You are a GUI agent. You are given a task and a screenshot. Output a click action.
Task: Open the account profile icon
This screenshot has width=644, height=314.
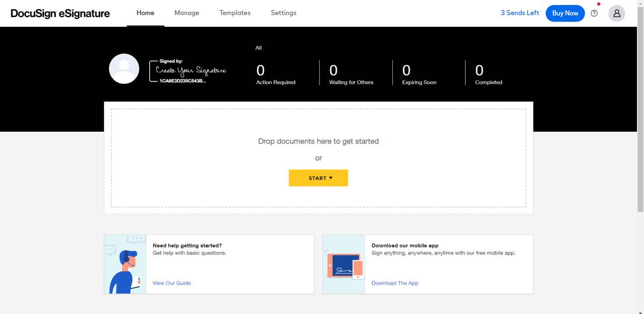[x=617, y=13]
